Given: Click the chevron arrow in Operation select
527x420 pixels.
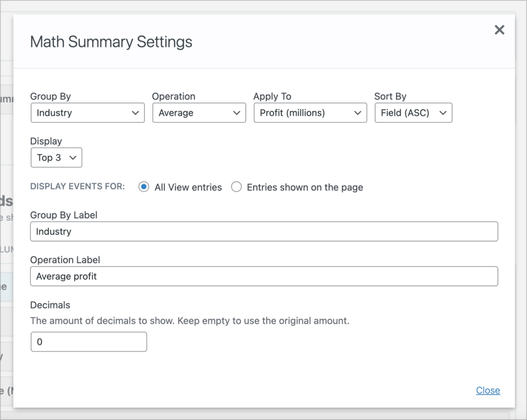Looking at the screenshot, I should coord(237,113).
